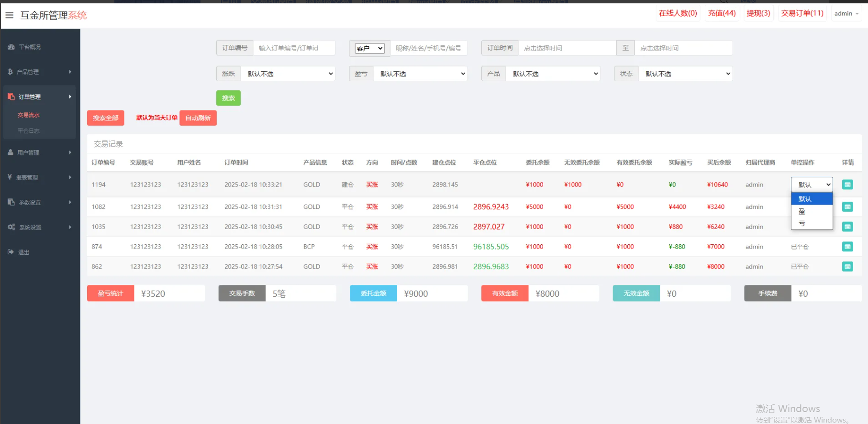Expand the 状态 filter dropdown

pos(685,74)
